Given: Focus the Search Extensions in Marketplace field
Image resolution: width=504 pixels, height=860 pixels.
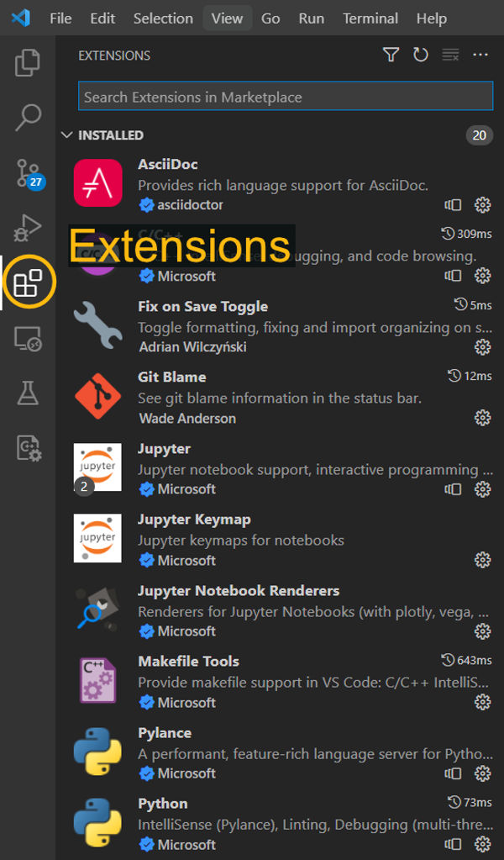Looking at the screenshot, I should point(286,97).
